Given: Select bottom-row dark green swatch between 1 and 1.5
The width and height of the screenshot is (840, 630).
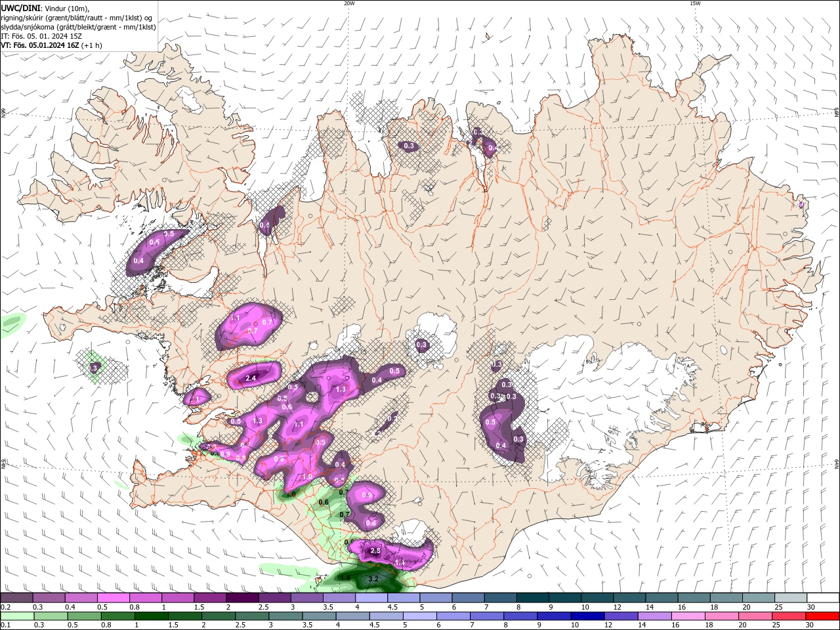Looking at the screenshot, I should tap(151, 616).
